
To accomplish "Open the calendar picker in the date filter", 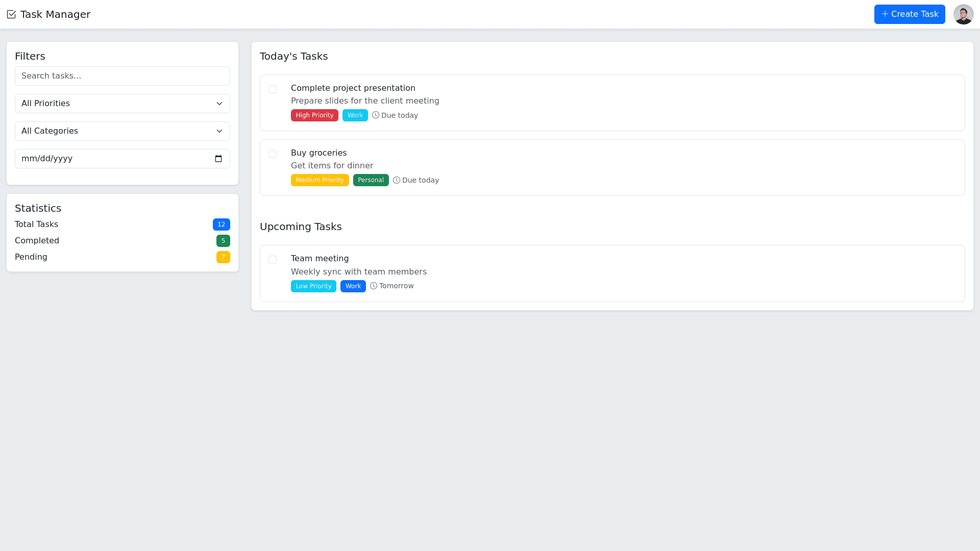I will (x=218, y=159).
